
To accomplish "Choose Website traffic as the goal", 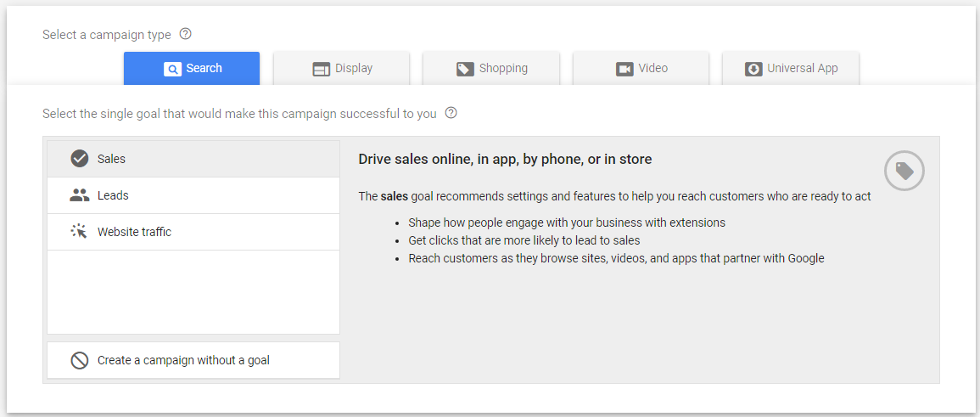I will [x=134, y=232].
